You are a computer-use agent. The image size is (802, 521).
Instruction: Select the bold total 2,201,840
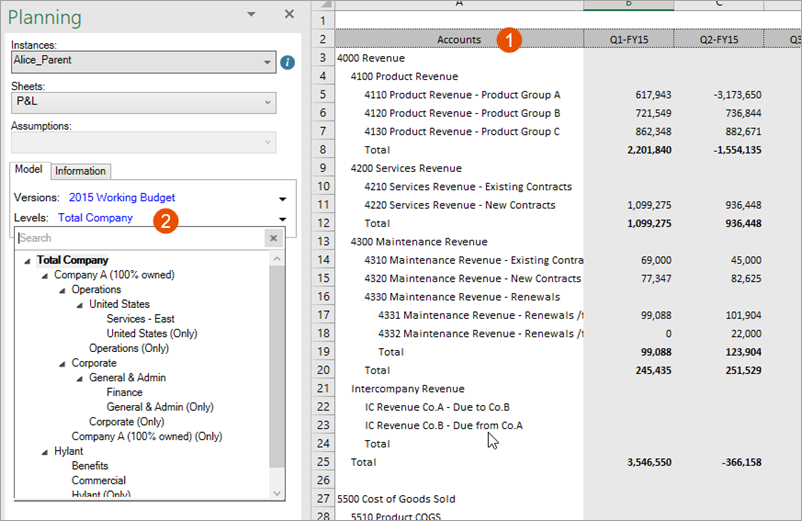coord(629,150)
